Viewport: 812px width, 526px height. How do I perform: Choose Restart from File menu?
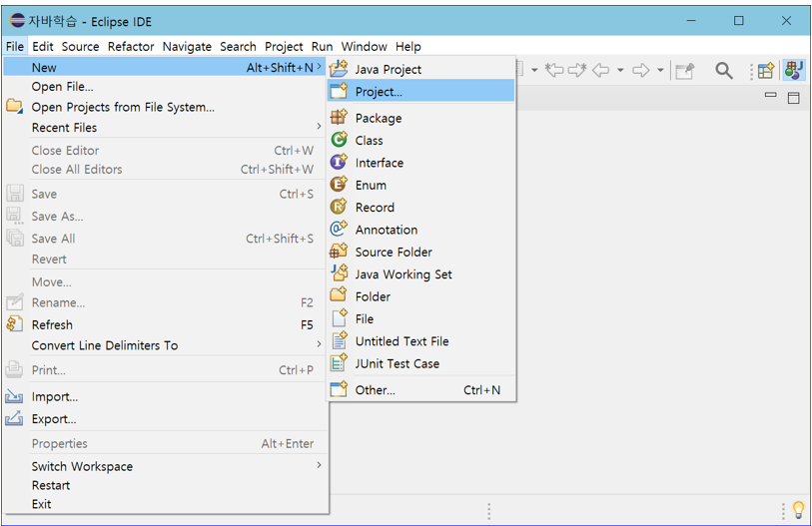[165, 485]
